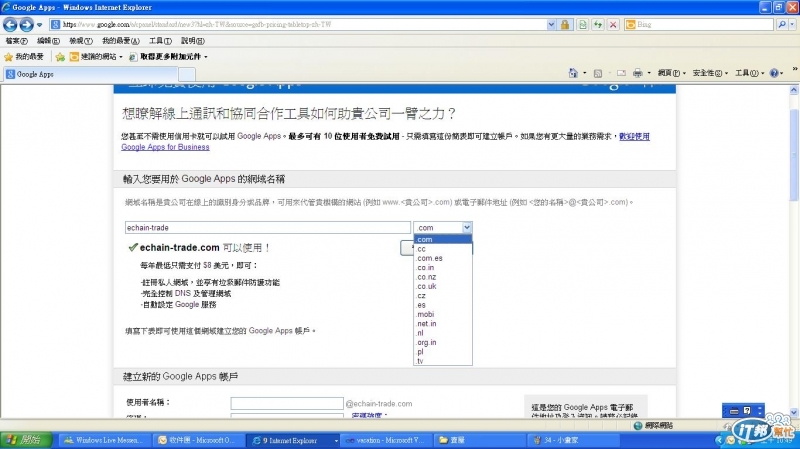Viewport: 800px width, 449px height.
Task: Toggle the .com domain extension combo box
Action: [x=443, y=228]
